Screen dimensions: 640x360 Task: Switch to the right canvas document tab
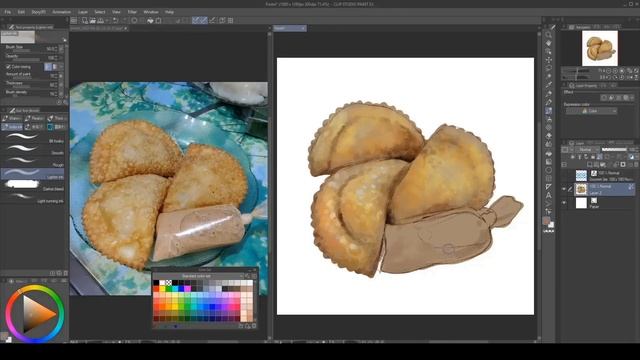pos(290,28)
